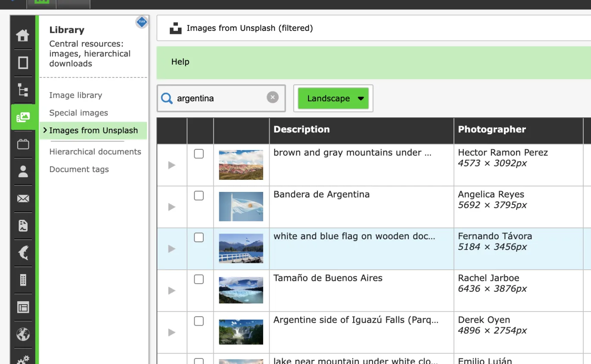This screenshot has width=591, height=364.
Task: Tick checkbox for Bandera de Argentina
Action: pos(199,195)
